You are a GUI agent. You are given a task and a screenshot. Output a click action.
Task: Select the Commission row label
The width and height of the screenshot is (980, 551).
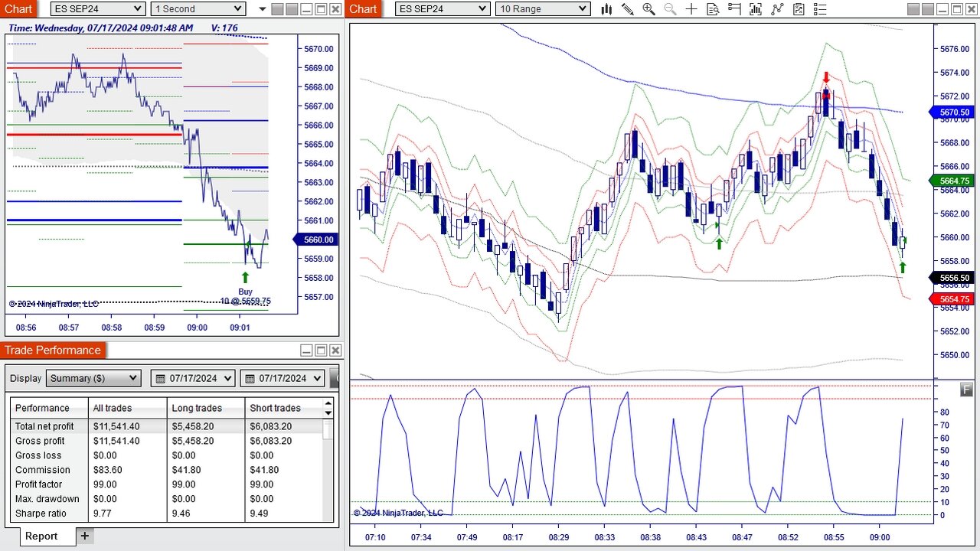tap(42, 470)
